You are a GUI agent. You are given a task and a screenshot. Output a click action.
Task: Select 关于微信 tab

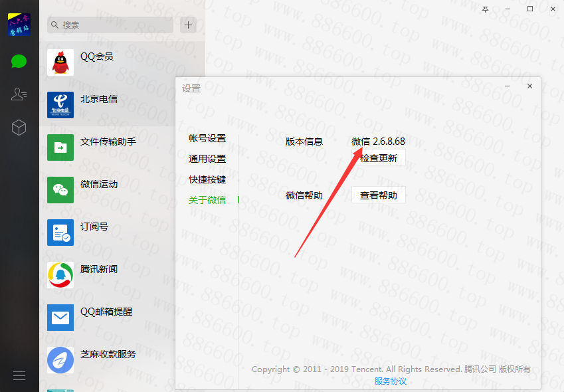207,200
